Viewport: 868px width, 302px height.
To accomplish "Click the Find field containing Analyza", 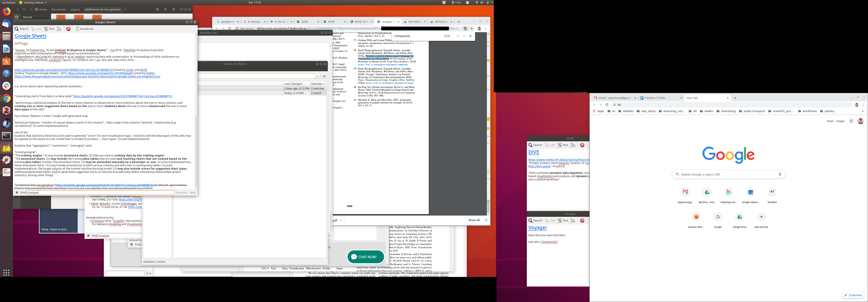I will pos(100,193).
